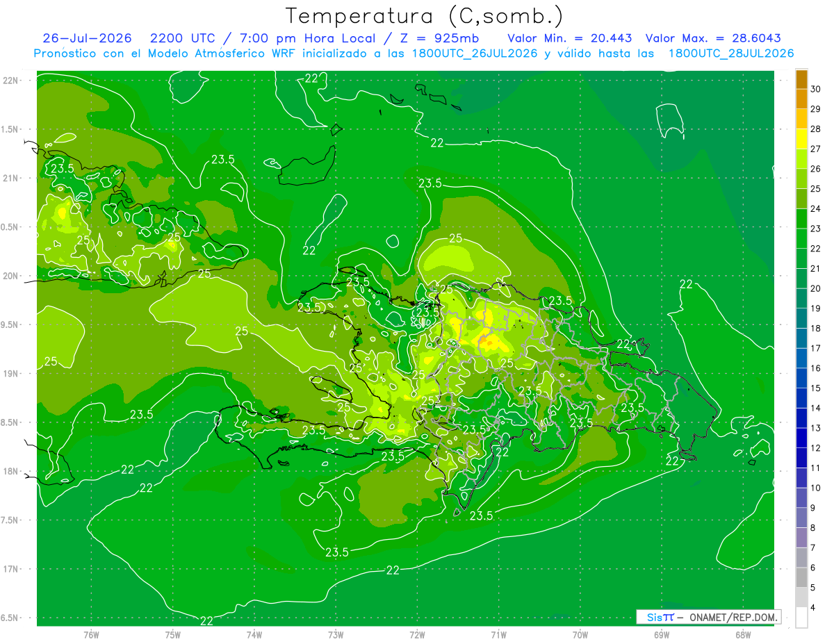This screenshot has height=644, width=834.
Task: Click the '1800UTC_26JUL2026' initialization time
Action: [x=475, y=53]
